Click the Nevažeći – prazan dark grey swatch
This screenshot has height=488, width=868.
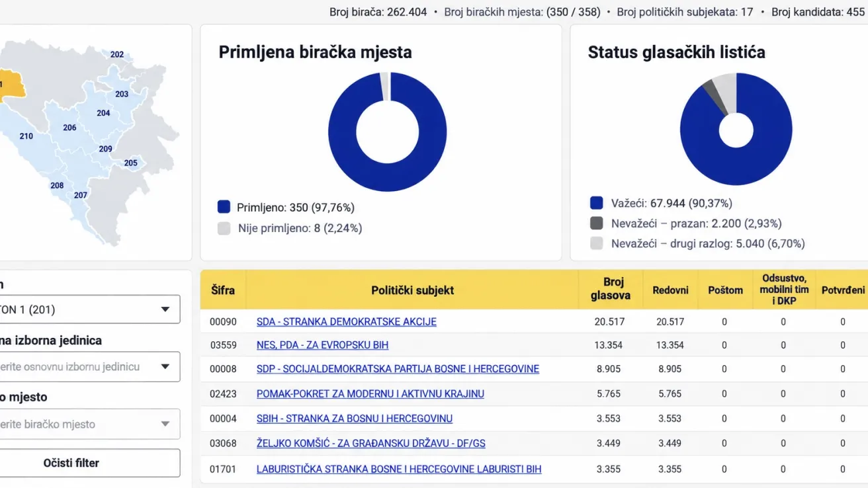(597, 224)
